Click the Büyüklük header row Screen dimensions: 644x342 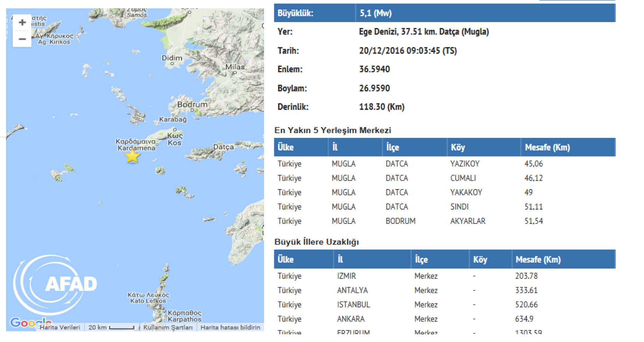click(444, 13)
